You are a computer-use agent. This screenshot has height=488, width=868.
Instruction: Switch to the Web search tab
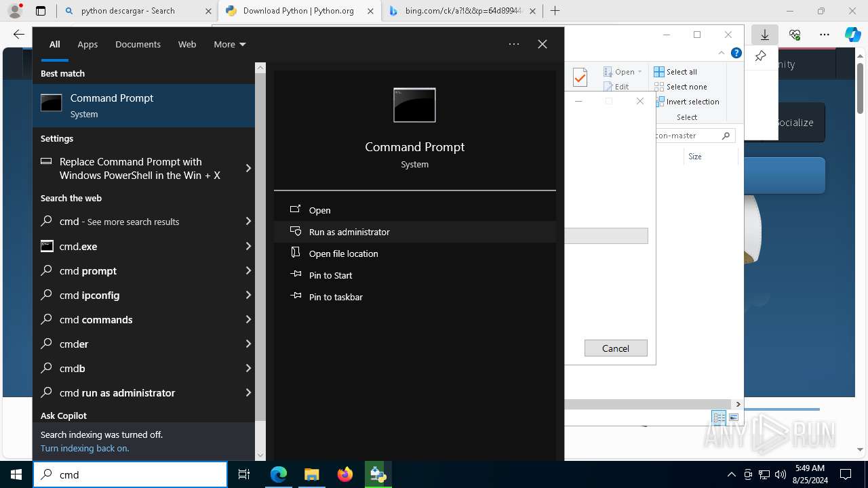tap(187, 44)
